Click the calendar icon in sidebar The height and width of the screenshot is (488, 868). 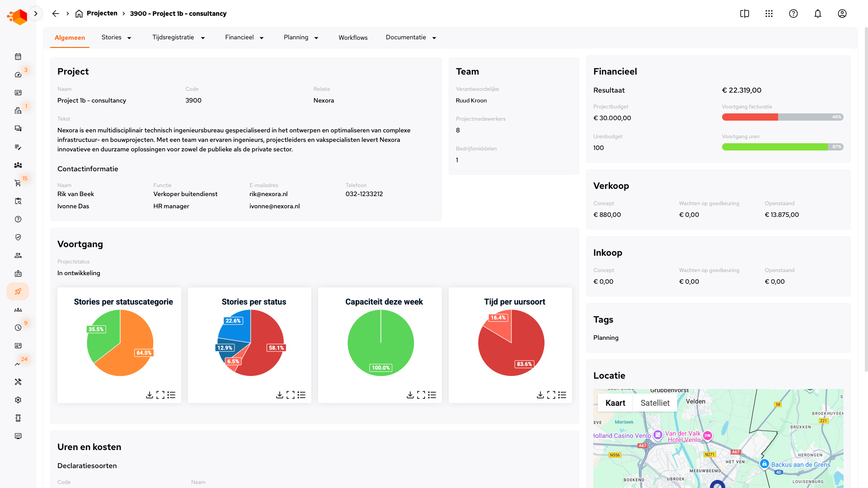click(18, 56)
